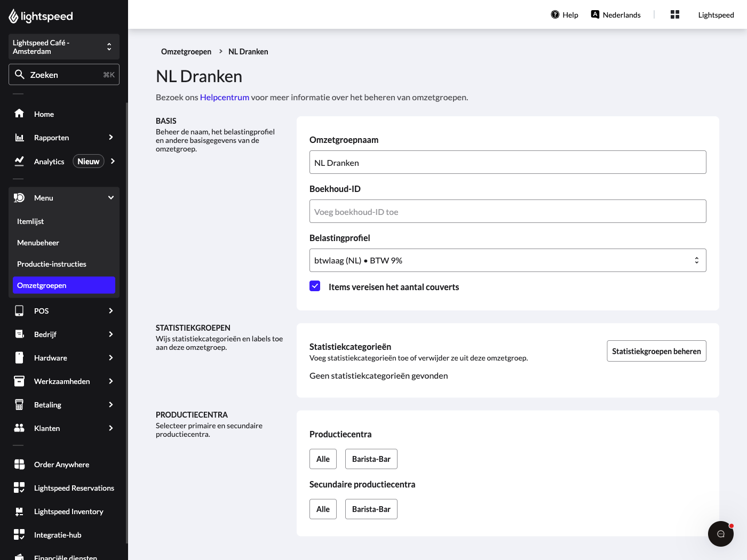The height and width of the screenshot is (560, 747).
Task: Select Alle under Productiecentra
Action: pos(323,459)
